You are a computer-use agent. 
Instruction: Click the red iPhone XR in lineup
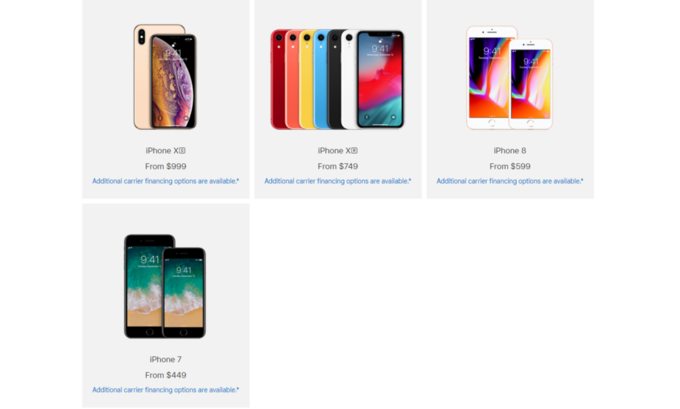pyautogui.click(x=278, y=79)
